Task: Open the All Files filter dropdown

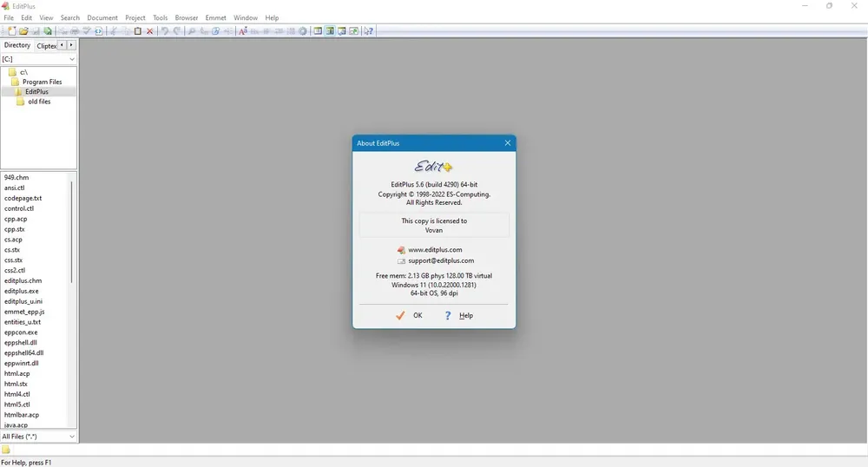Action: (x=38, y=437)
